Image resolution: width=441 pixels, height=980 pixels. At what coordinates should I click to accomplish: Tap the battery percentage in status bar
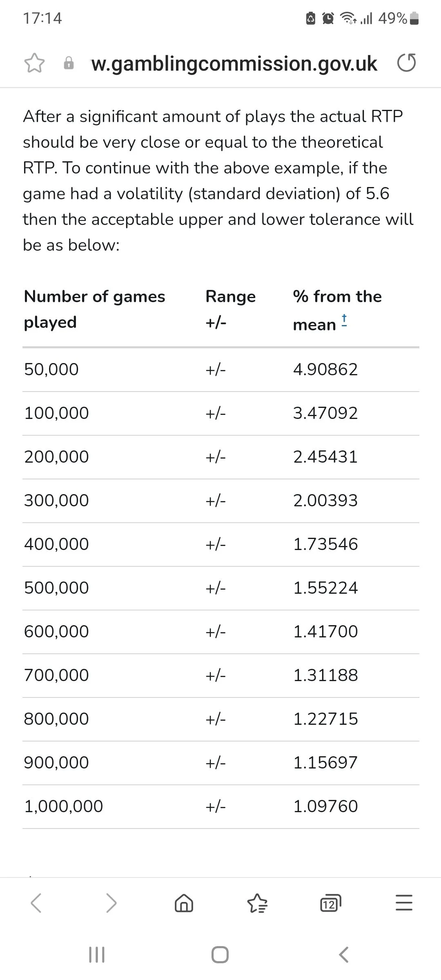coord(392,18)
